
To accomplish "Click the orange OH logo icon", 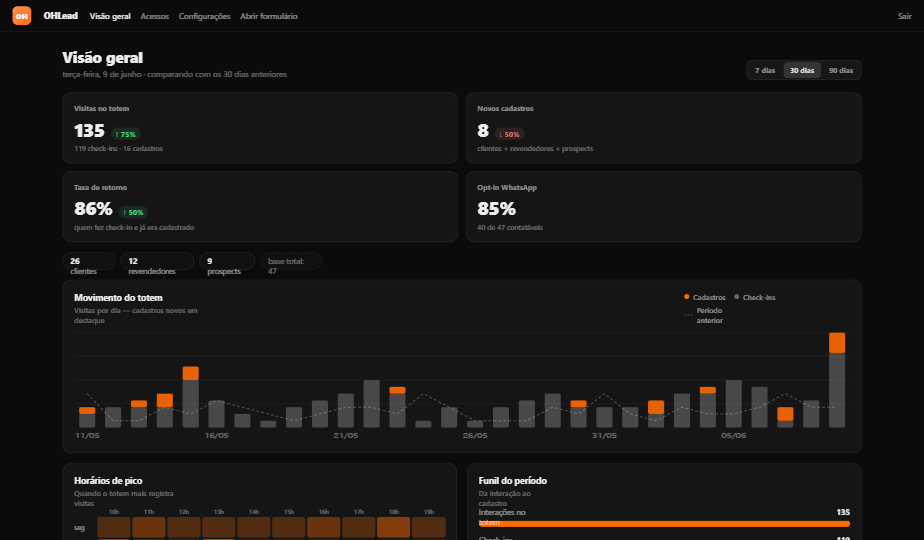I will click(x=22, y=16).
